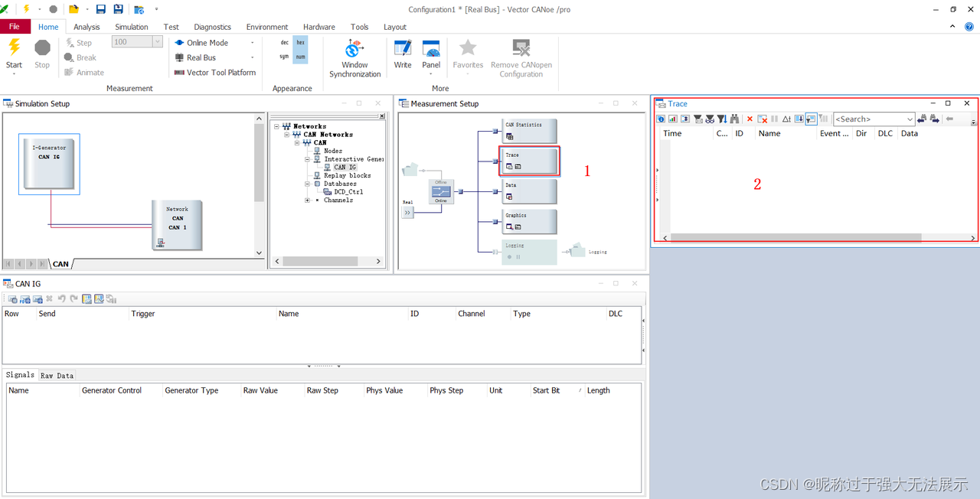Image resolution: width=980 pixels, height=499 pixels.
Task: Add a CAN FD frame in CAN IG toolbar
Action: click(x=25, y=298)
